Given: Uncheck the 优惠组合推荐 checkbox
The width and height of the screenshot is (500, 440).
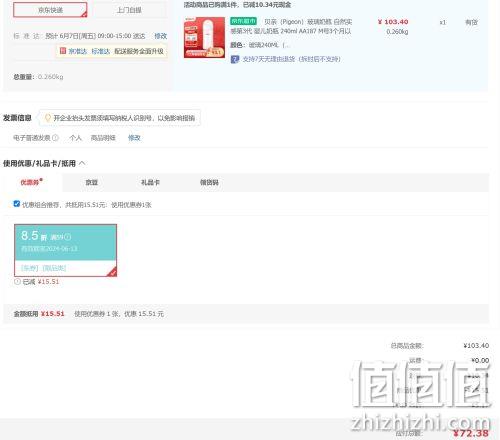Looking at the screenshot, I should point(17,204).
